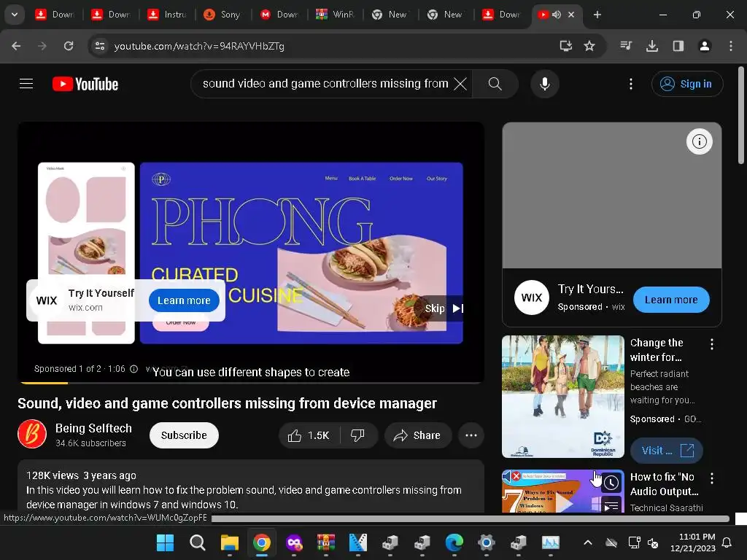Open Microsoft Edge from taskbar
Image resolution: width=747 pixels, height=560 pixels.
[454, 542]
